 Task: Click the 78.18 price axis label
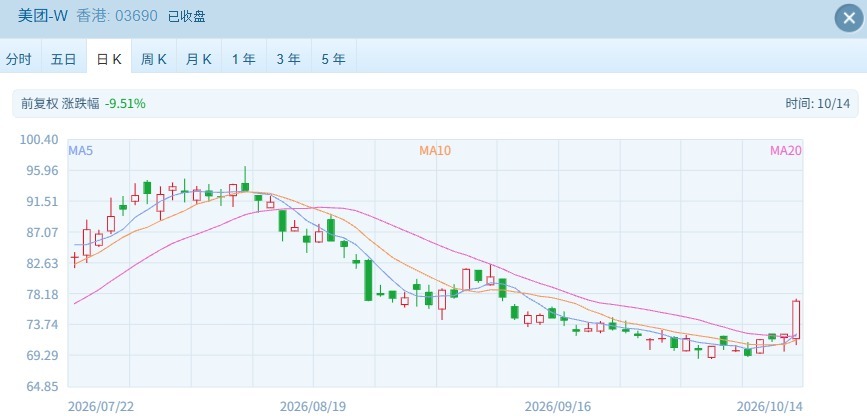pos(43,294)
